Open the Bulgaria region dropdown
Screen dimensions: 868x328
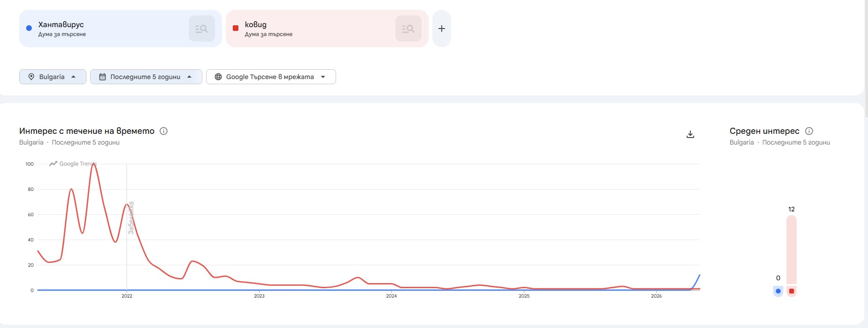(53, 77)
